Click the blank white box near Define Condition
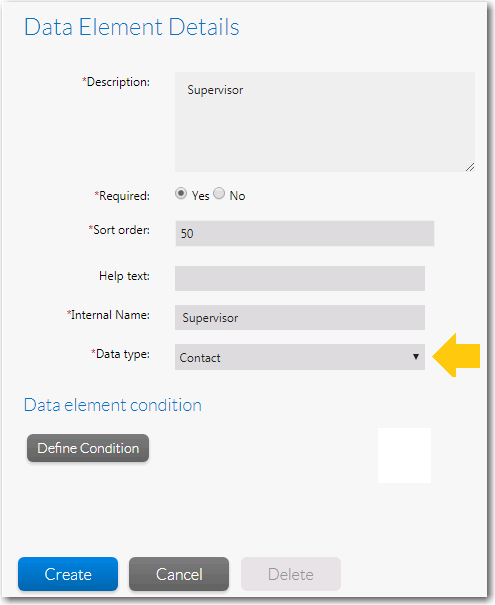The width and height of the screenshot is (495, 605). (x=404, y=455)
